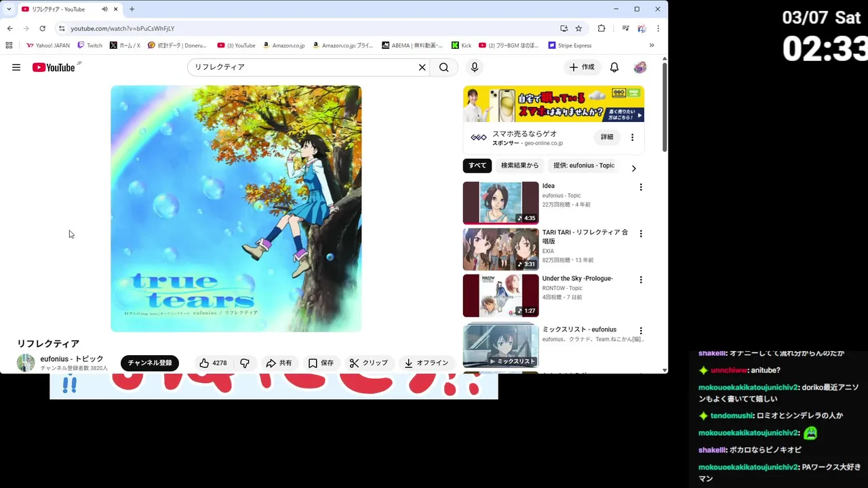This screenshot has width=868, height=488.
Task: Bookmark this page with star
Action: pos(578,28)
